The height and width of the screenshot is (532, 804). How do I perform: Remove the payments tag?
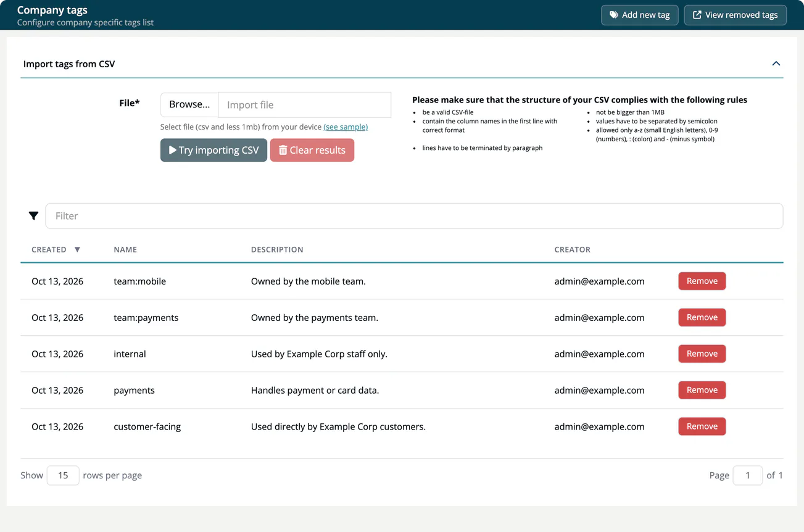pos(702,391)
